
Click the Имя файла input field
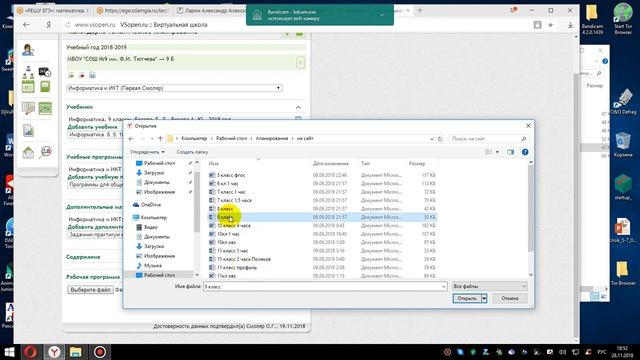325,287
